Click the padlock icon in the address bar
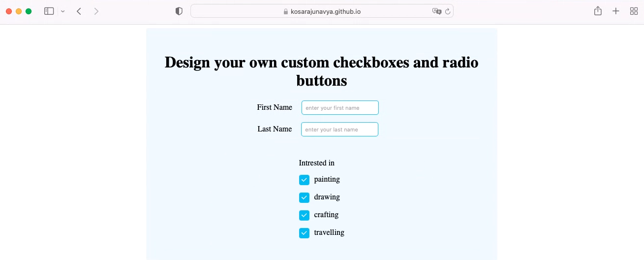Screen dimensions: 644x260 coord(286,11)
